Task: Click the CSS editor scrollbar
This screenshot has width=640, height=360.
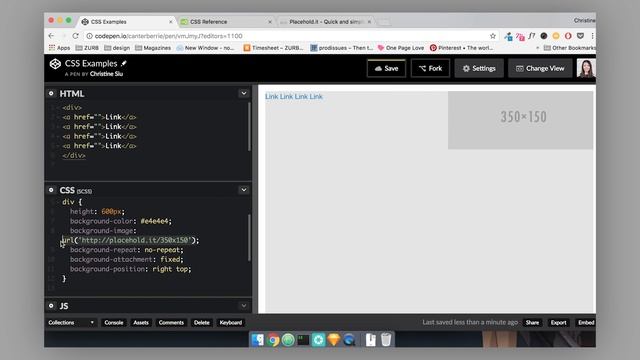Action: click(x=249, y=238)
